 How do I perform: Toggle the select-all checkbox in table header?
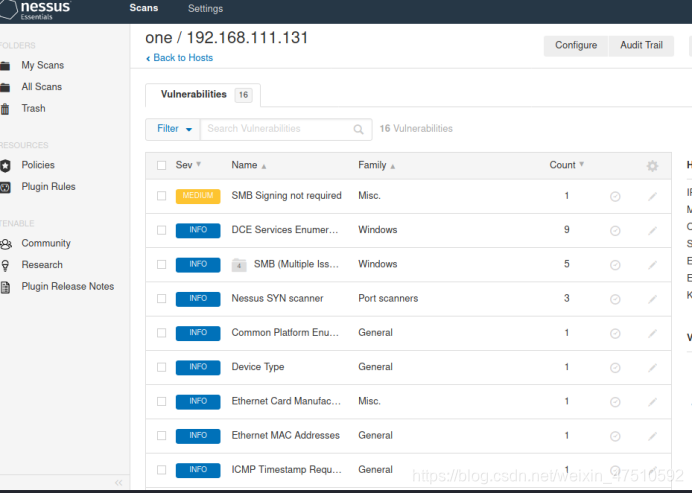[161, 165]
